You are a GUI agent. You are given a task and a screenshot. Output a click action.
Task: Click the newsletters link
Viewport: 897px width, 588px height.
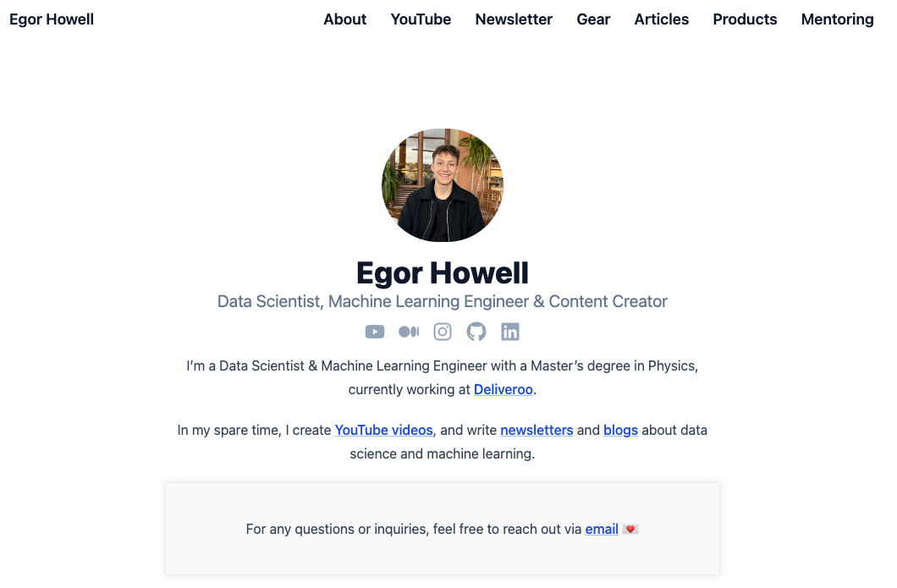[537, 430]
